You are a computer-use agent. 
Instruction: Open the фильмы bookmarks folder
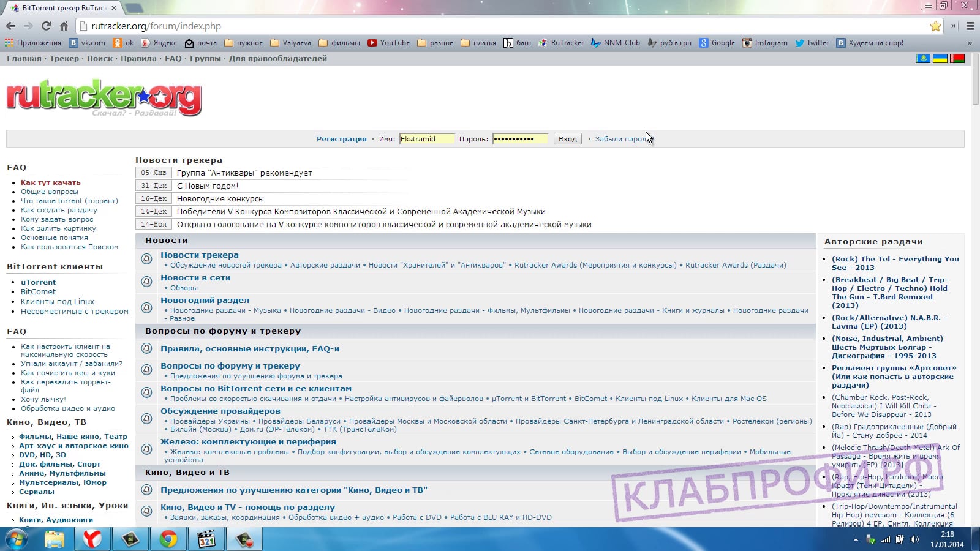[340, 43]
